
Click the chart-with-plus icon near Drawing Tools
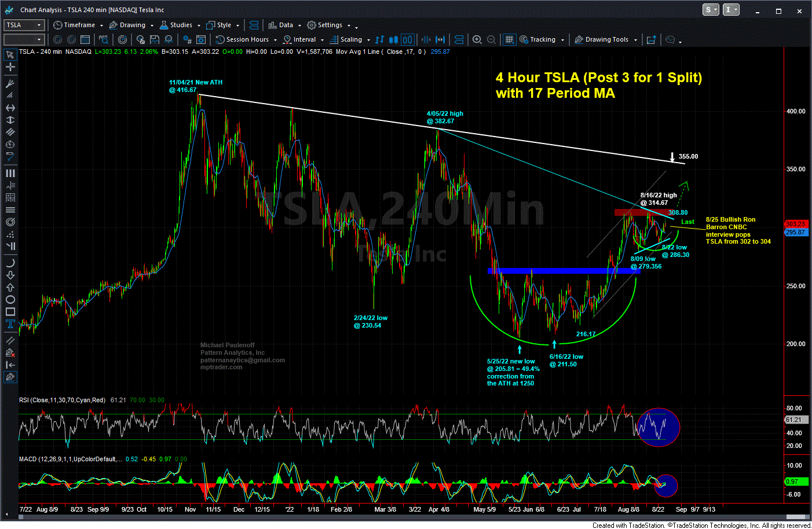coord(651,39)
